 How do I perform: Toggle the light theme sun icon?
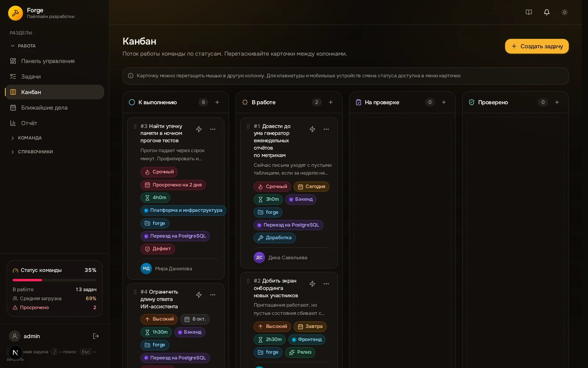pos(564,12)
